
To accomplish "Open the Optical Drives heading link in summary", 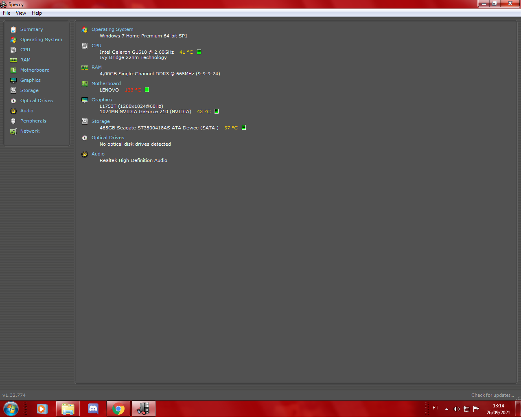I will point(108,138).
